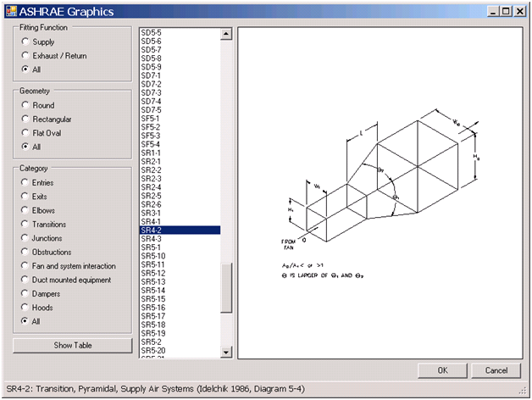
Task: Choose All under Fitting Function
Action: tap(25, 69)
